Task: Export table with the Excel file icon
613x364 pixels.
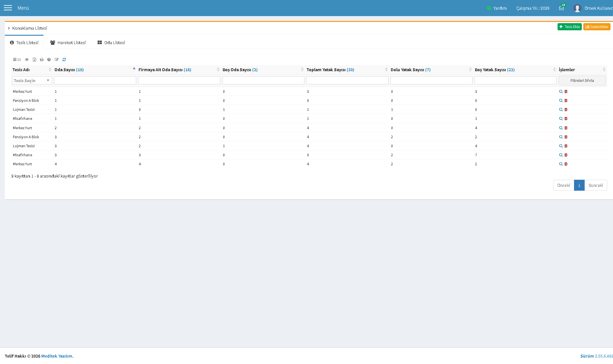Action: (34, 60)
